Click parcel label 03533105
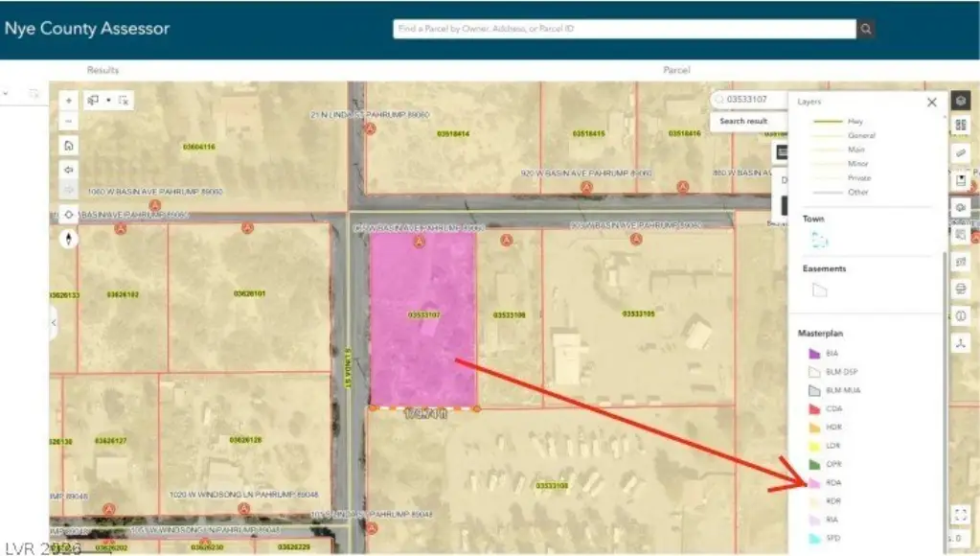The height and width of the screenshot is (556, 980). [638, 314]
